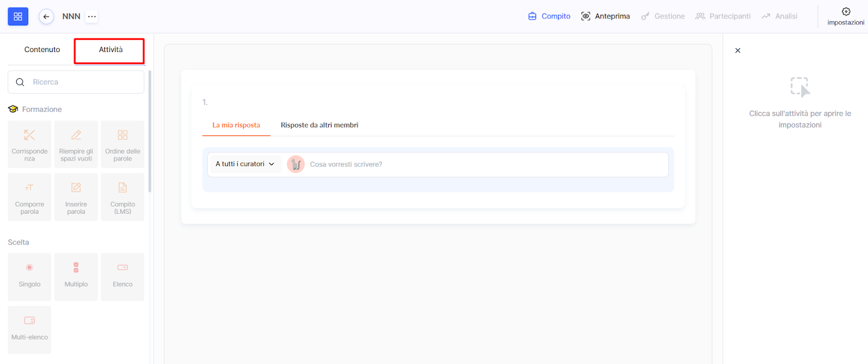
Task: Select the Comporre parola activity
Action: click(29, 197)
